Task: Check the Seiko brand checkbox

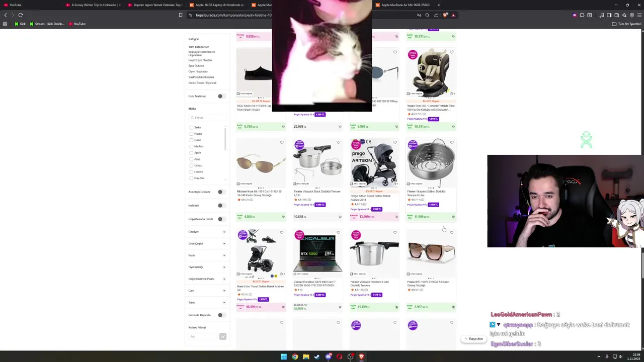Action: pos(191,128)
